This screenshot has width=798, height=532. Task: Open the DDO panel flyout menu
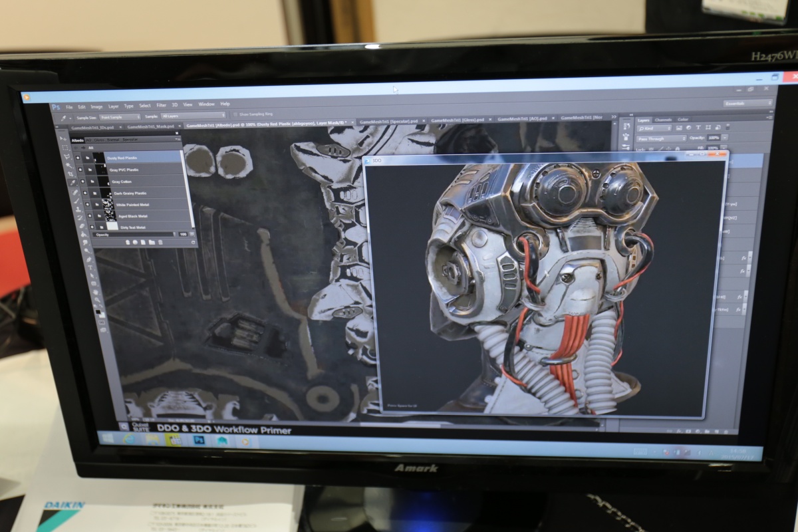coord(177,140)
